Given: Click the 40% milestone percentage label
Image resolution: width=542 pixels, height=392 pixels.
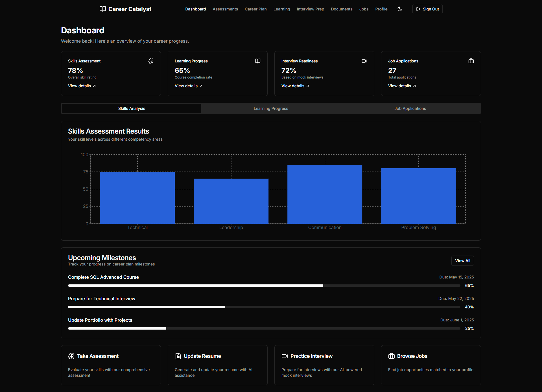Looking at the screenshot, I should pos(469,307).
